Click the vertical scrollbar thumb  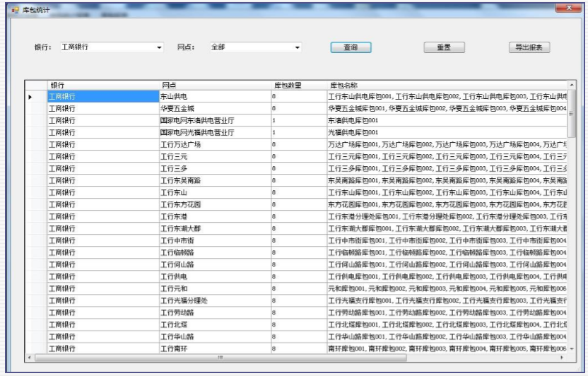pos(572,113)
